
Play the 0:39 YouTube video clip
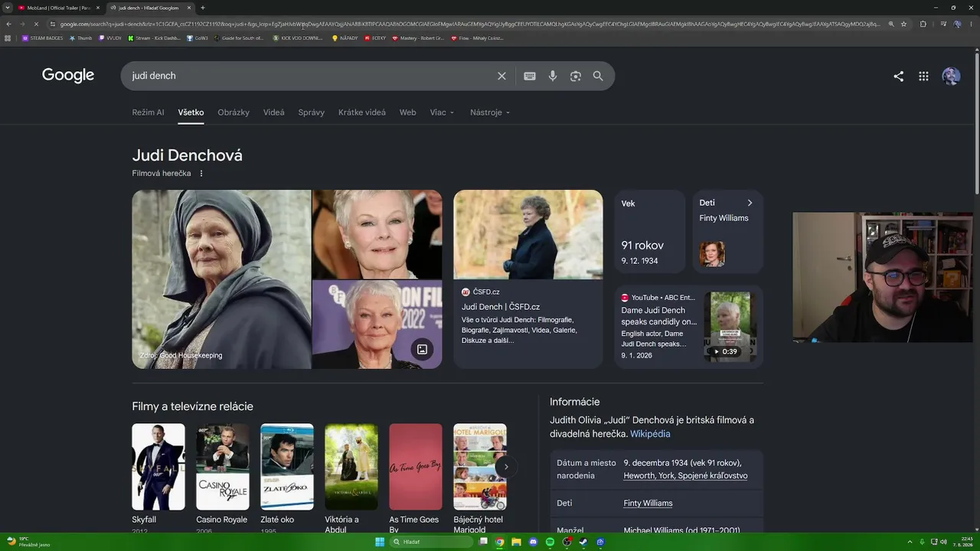coord(730,328)
